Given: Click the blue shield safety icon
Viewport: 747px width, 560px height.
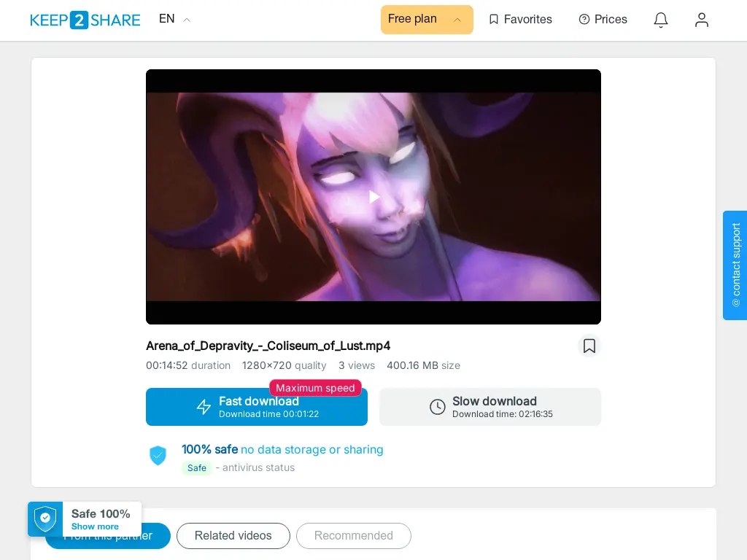Looking at the screenshot, I should (x=158, y=455).
